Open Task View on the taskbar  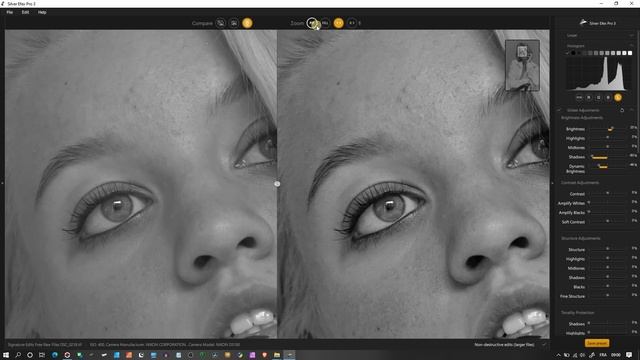[x=42, y=355]
